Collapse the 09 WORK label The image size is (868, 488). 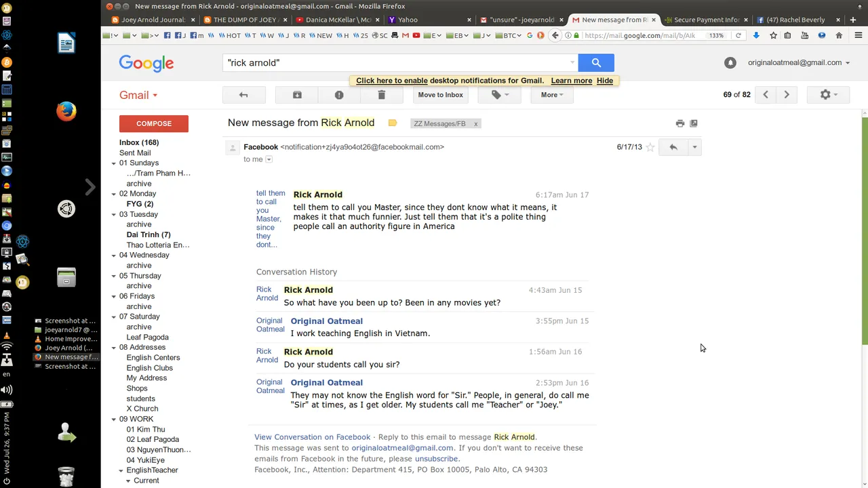pos(114,419)
